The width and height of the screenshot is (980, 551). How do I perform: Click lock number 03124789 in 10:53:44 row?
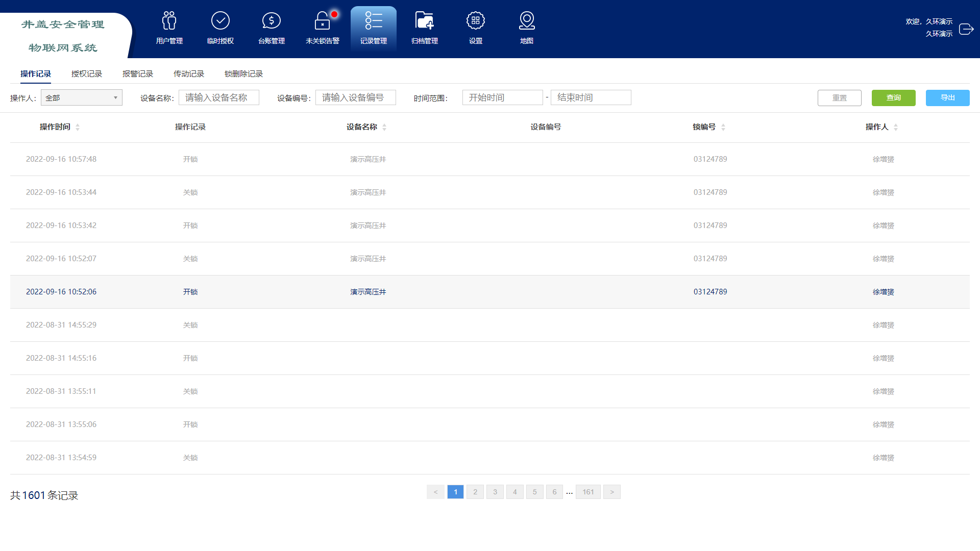(x=710, y=192)
